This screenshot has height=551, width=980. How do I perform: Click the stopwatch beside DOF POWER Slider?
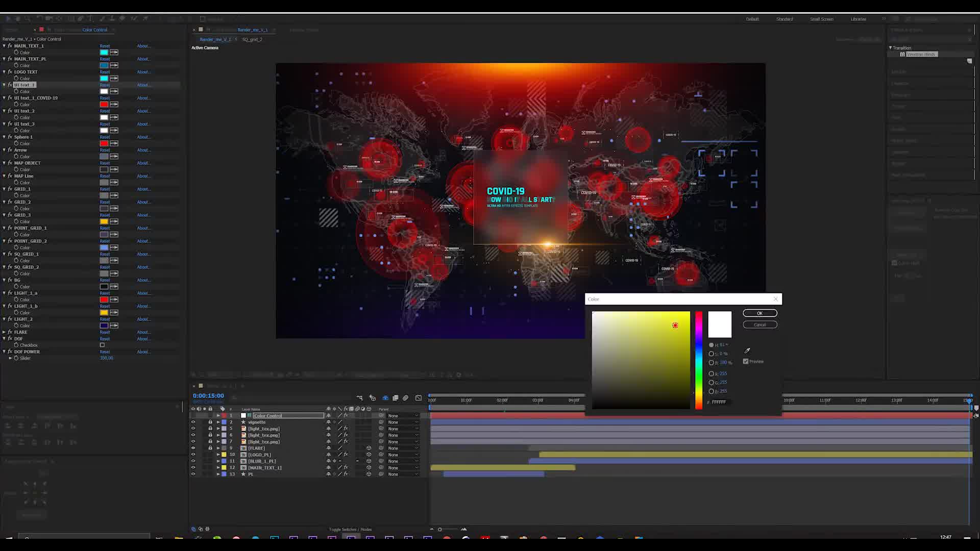pyautogui.click(x=16, y=358)
